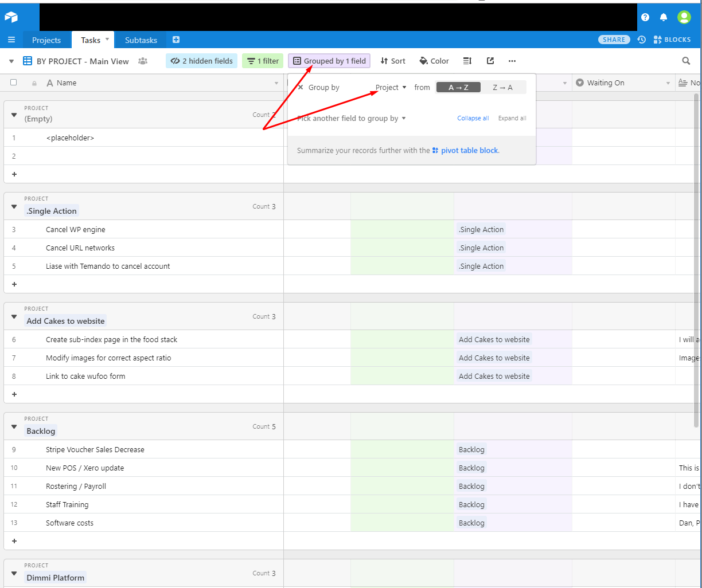The height and width of the screenshot is (588, 702).
Task: Select Link to cake wufoo form record
Action: point(85,376)
